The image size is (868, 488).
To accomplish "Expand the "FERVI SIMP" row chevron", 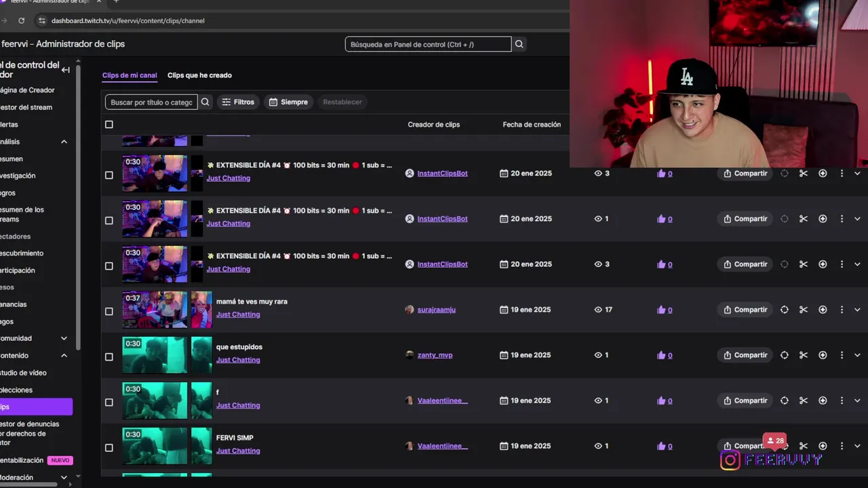I will tap(857, 446).
